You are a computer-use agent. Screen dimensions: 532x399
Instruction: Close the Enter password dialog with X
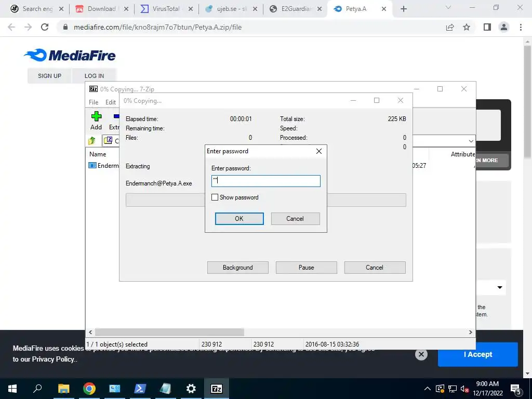tap(319, 151)
